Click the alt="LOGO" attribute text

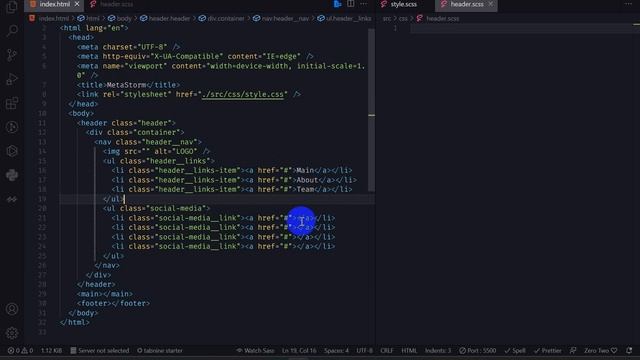(x=176, y=151)
